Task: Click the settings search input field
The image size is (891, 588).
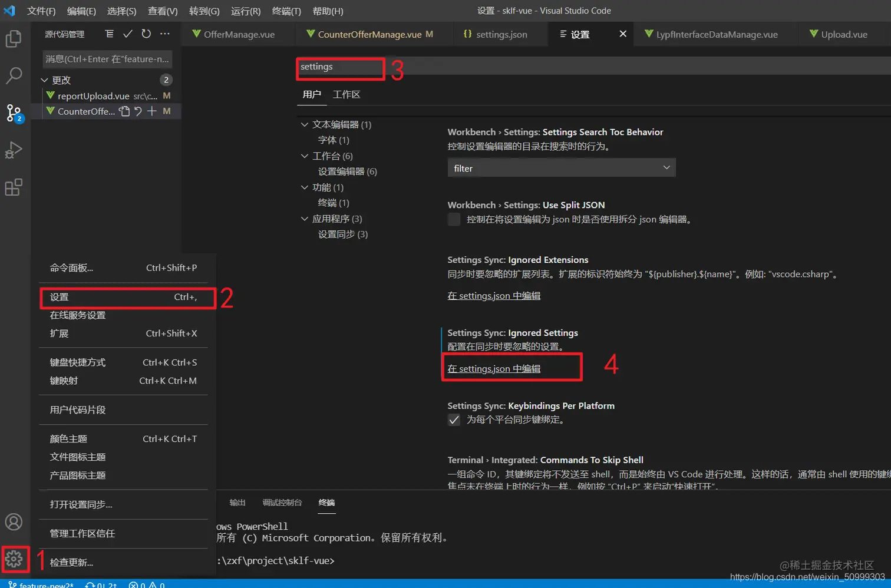Action: 593,67
